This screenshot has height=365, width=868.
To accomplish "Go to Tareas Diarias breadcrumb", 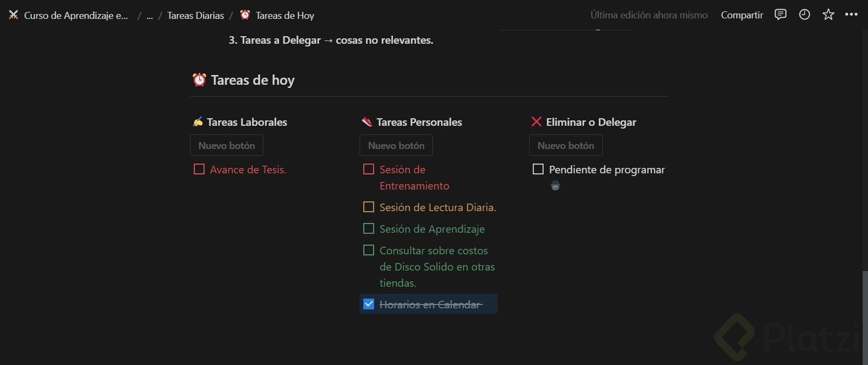I will coord(195,16).
